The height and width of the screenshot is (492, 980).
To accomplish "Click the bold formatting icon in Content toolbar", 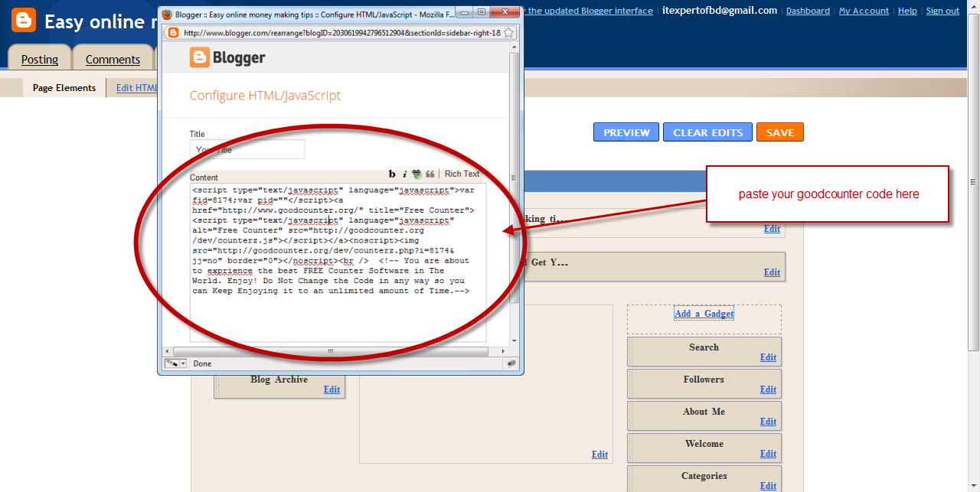I will [x=392, y=174].
